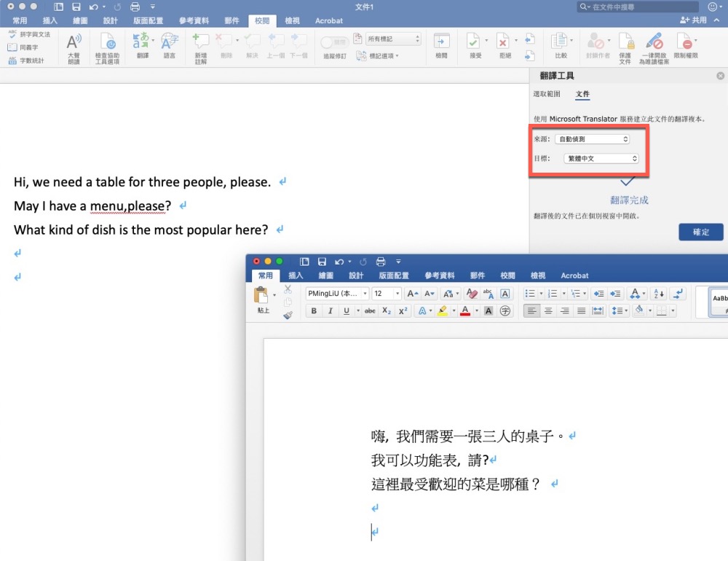Select the 文件 tab in the translator panel
The width and height of the screenshot is (728, 561).
[582, 94]
